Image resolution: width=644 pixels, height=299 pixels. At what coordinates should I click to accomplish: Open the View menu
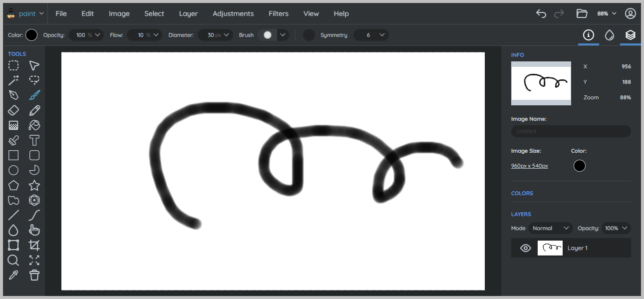coord(311,13)
